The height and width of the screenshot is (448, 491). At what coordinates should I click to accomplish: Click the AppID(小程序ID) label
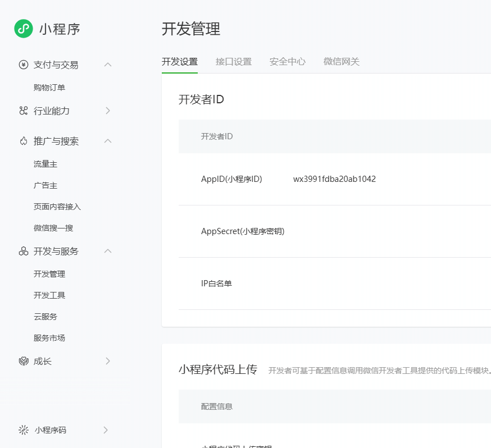click(x=231, y=179)
